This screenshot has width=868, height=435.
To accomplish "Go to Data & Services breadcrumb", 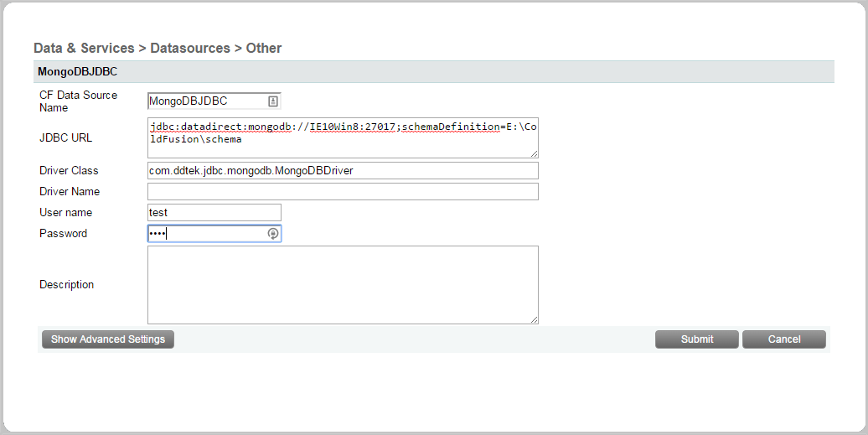I will coord(84,49).
